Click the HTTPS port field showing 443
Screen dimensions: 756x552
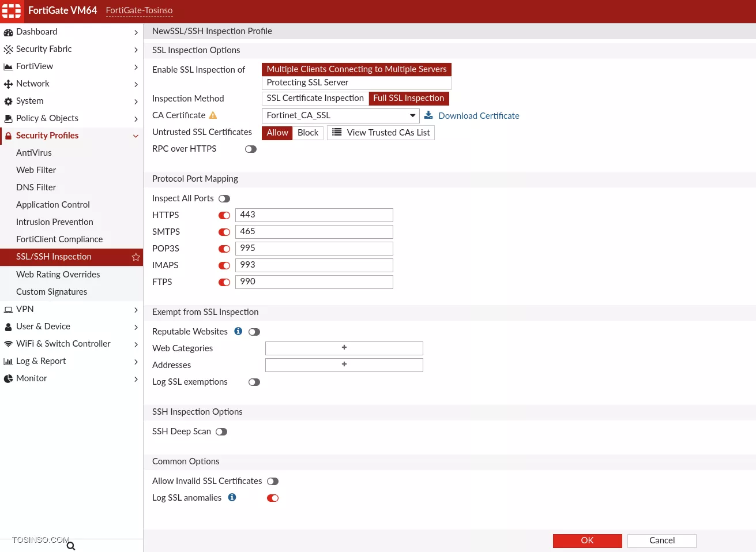314,215
